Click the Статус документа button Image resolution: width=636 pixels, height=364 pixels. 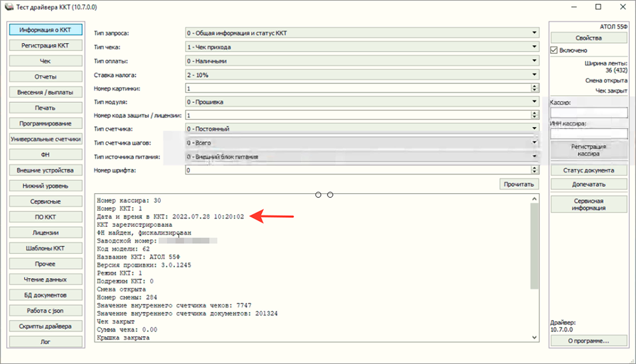588,171
